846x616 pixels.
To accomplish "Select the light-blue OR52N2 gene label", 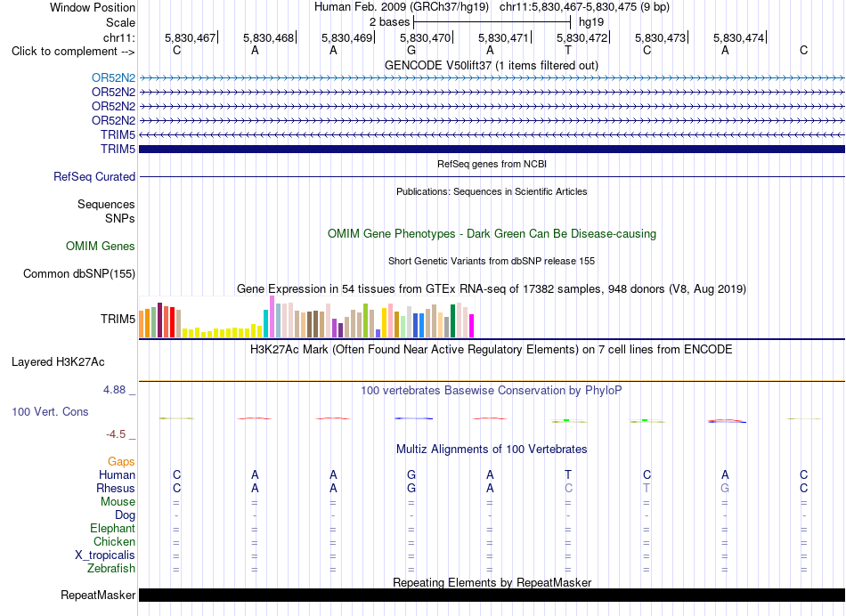I will [113, 77].
